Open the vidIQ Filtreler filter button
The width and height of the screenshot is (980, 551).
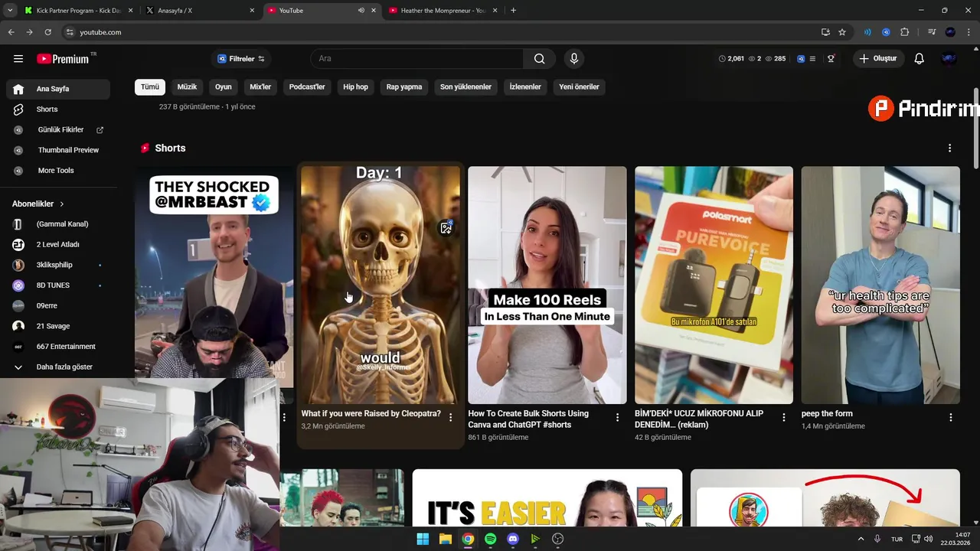241,58
